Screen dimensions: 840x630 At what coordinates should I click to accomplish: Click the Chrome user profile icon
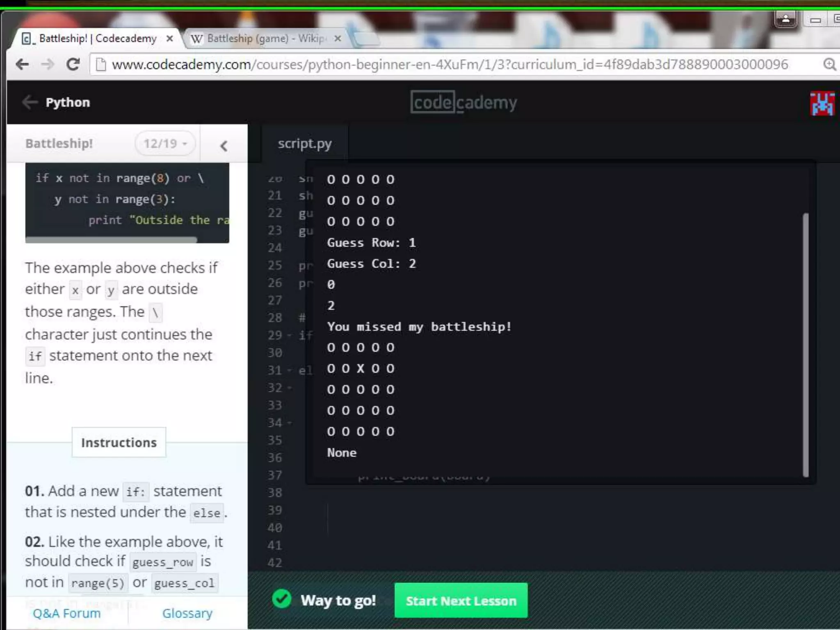[785, 19]
